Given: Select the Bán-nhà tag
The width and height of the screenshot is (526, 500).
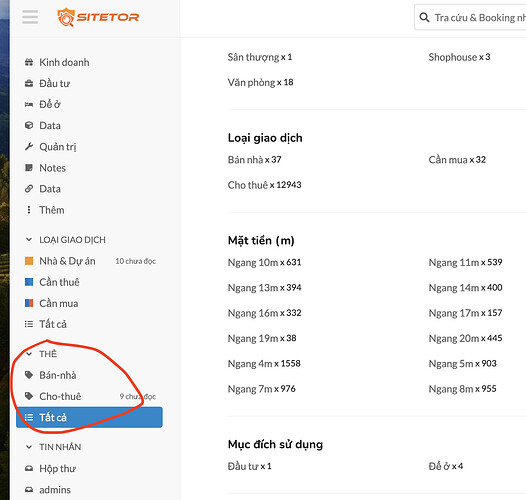Looking at the screenshot, I should tap(58, 375).
